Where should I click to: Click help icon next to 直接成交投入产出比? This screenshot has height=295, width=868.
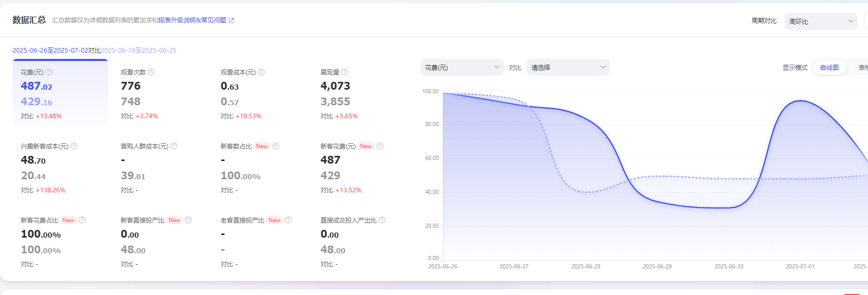[382, 220]
